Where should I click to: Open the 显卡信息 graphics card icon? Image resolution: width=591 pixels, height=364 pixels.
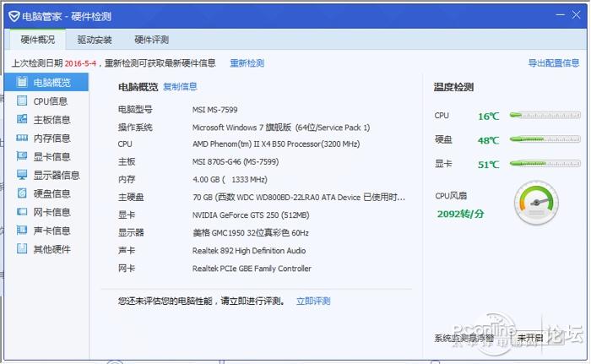coord(22,156)
